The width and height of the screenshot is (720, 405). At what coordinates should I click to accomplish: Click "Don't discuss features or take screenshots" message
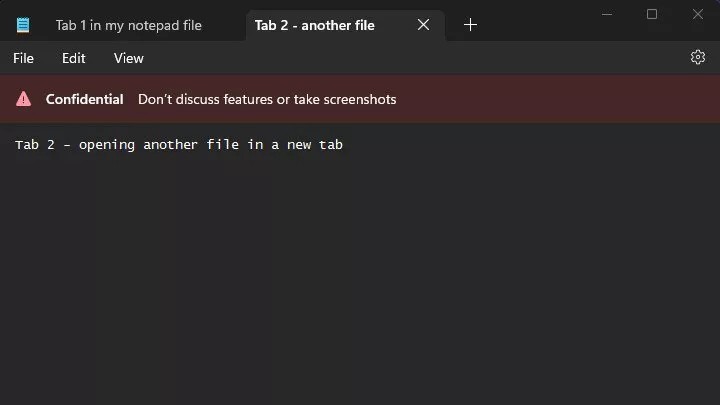[x=267, y=99]
